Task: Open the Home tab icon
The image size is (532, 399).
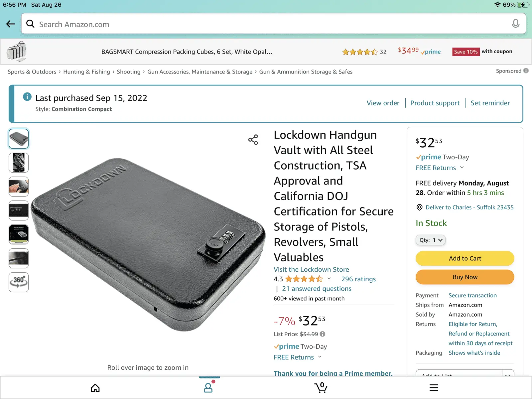Action: coord(95,388)
